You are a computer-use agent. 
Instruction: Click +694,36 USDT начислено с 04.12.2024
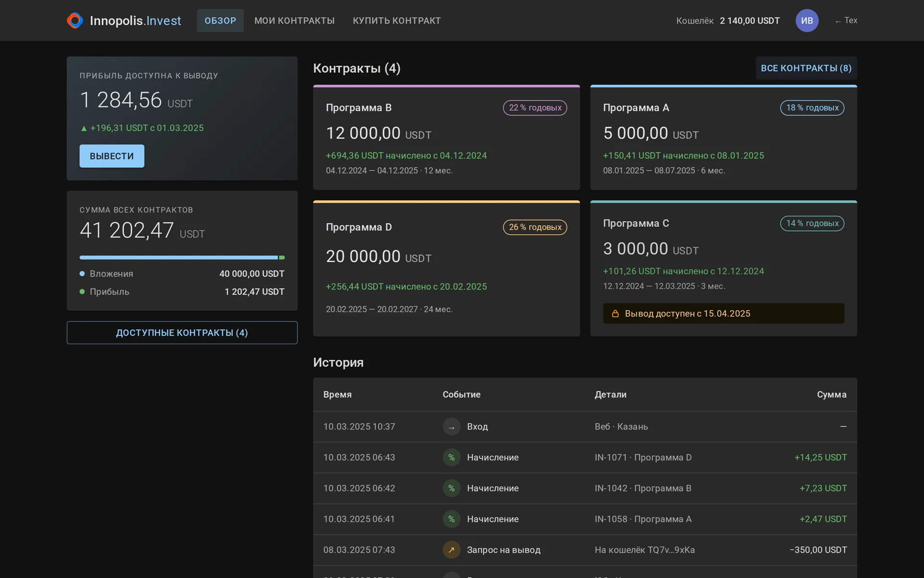click(406, 156)
